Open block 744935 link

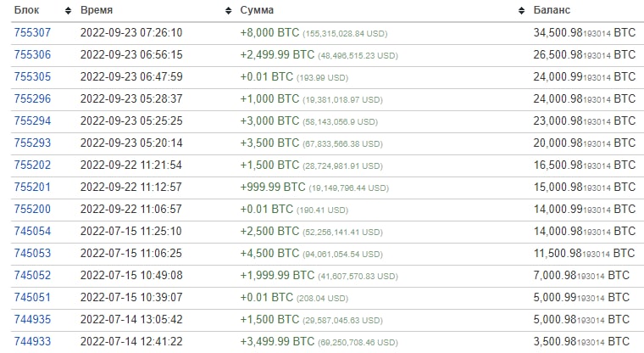[32, 320]
